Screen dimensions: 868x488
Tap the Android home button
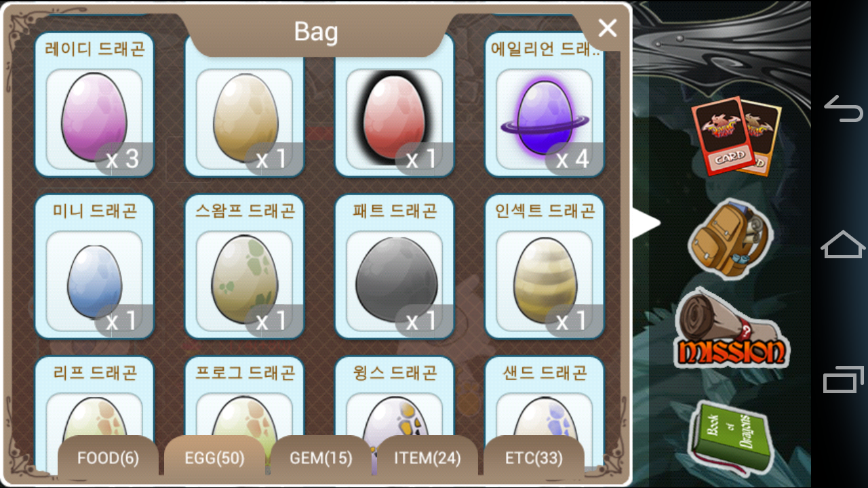[843, 244]
